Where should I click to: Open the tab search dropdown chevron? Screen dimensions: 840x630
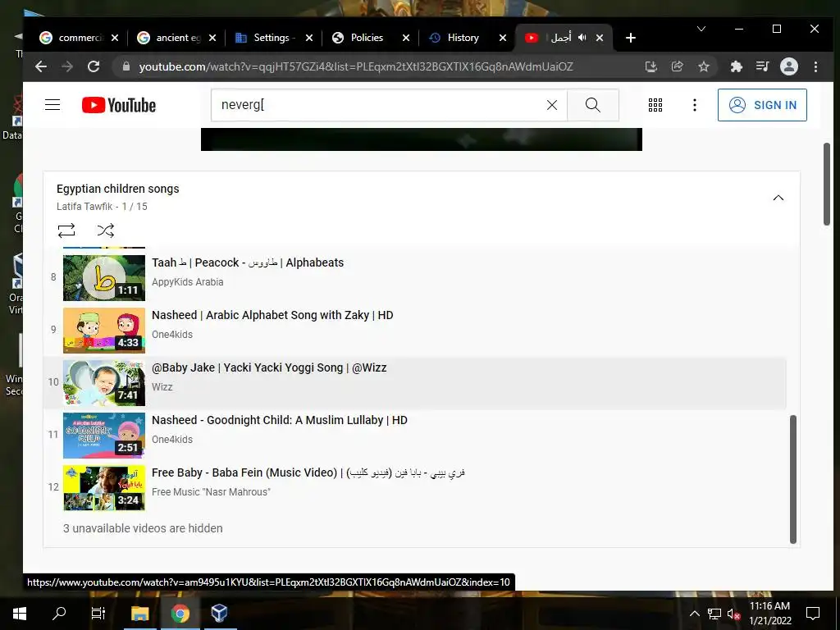tap(701, 29)
